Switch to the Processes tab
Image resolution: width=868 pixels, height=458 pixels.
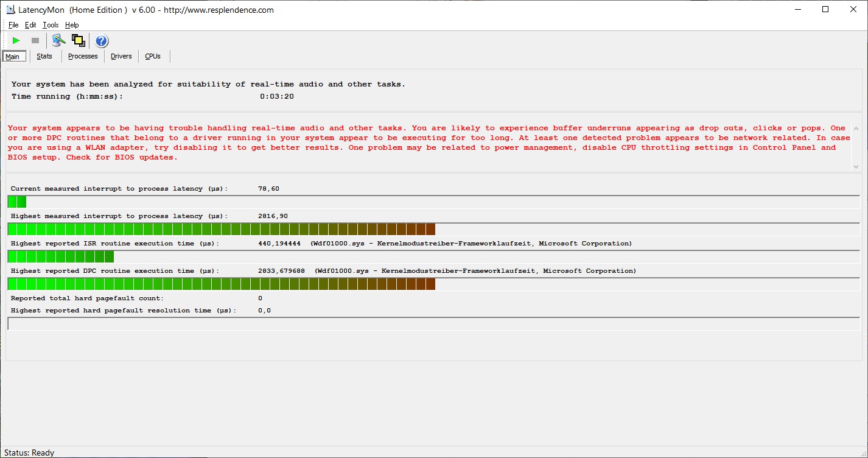point(83,56)
